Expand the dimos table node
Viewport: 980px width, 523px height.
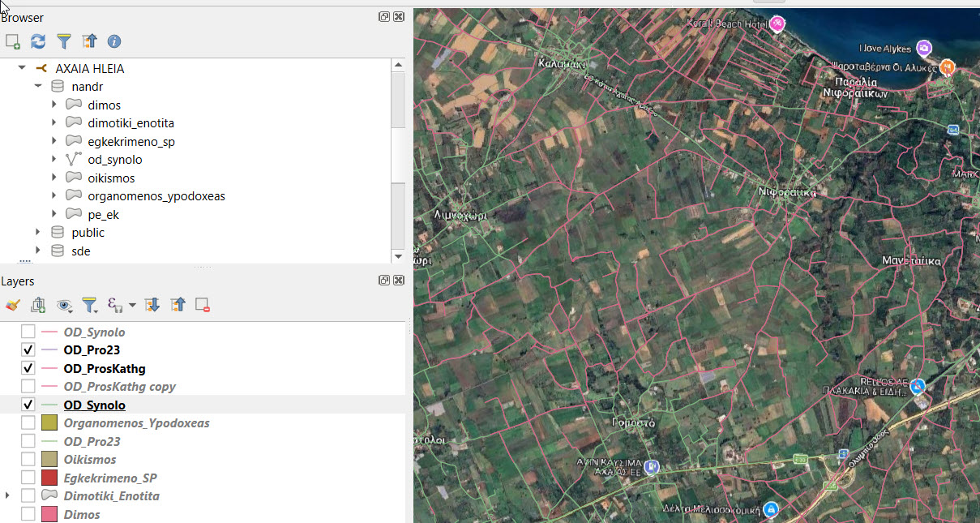click(54, 105)
